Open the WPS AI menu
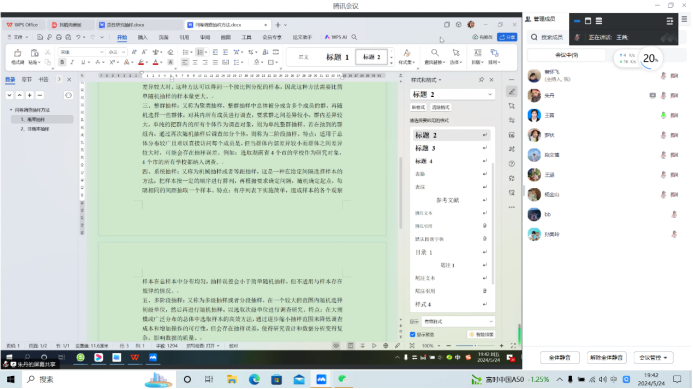 pos(336,38)
